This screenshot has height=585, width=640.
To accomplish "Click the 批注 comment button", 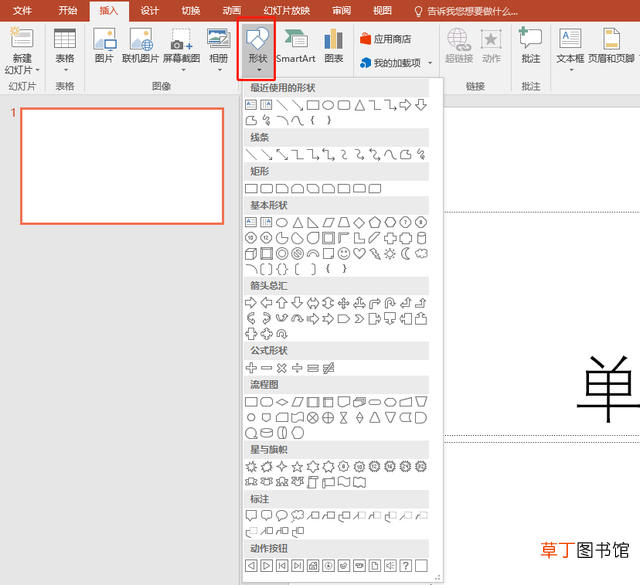I will tap(531, 46).
